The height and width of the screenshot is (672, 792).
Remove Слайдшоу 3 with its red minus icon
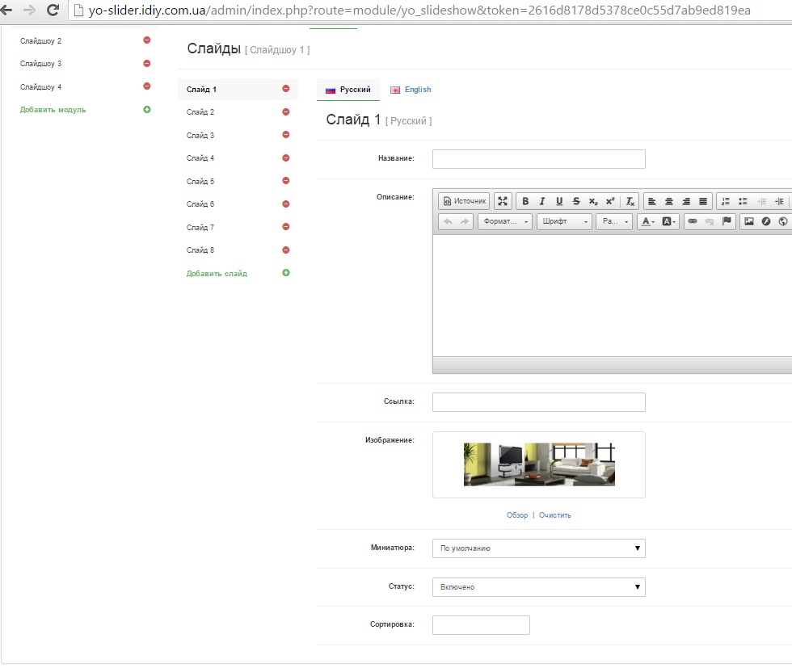pos(147,63)
